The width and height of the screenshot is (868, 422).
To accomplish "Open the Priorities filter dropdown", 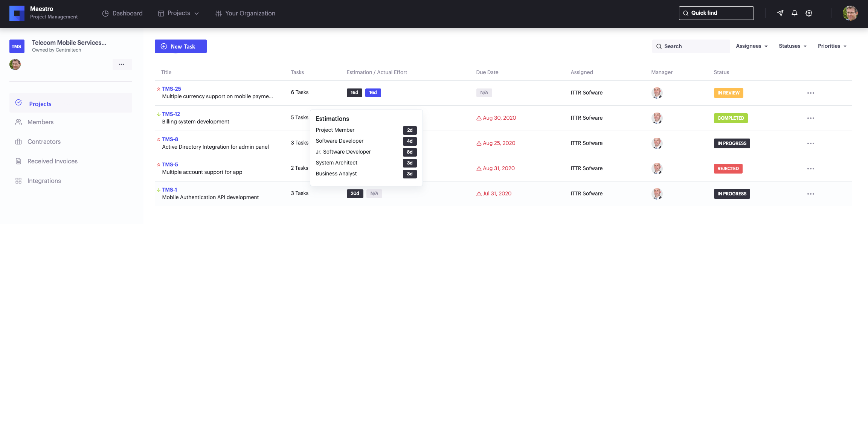I will (832, 46).
